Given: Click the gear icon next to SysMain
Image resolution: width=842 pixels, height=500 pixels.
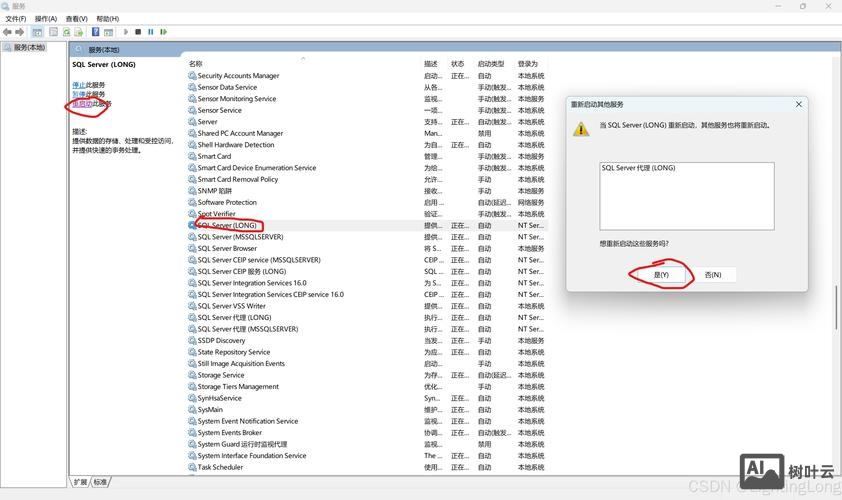Looking at the screenshot, I should [192, 409].
